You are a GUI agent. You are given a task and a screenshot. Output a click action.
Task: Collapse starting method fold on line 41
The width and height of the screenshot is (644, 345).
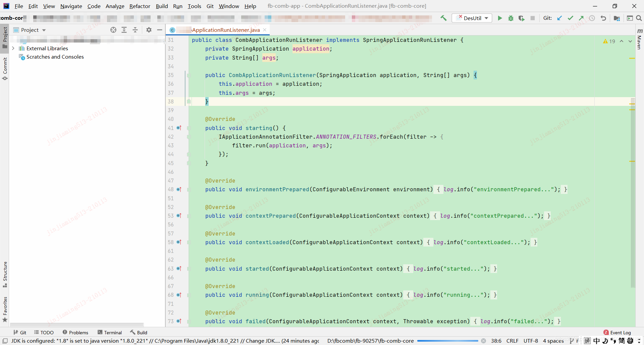coord(189,128)
